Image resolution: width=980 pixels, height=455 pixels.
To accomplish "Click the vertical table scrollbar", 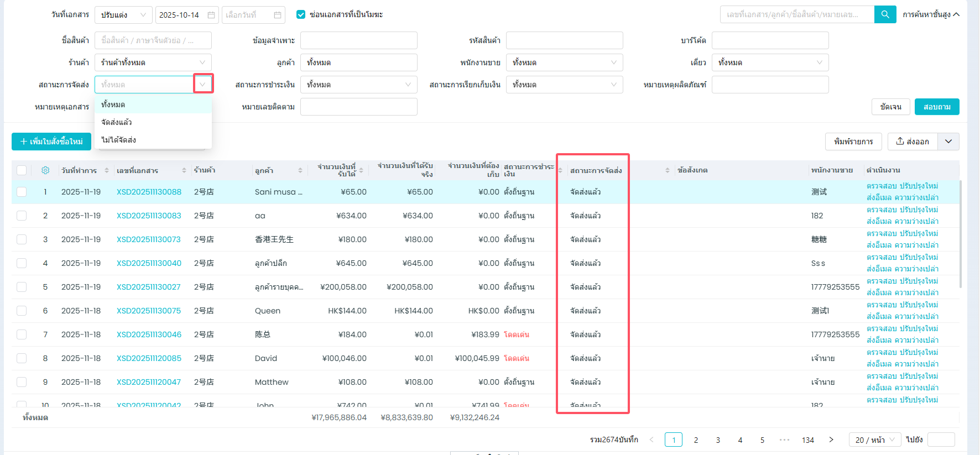I will click(x=960, y=232).
